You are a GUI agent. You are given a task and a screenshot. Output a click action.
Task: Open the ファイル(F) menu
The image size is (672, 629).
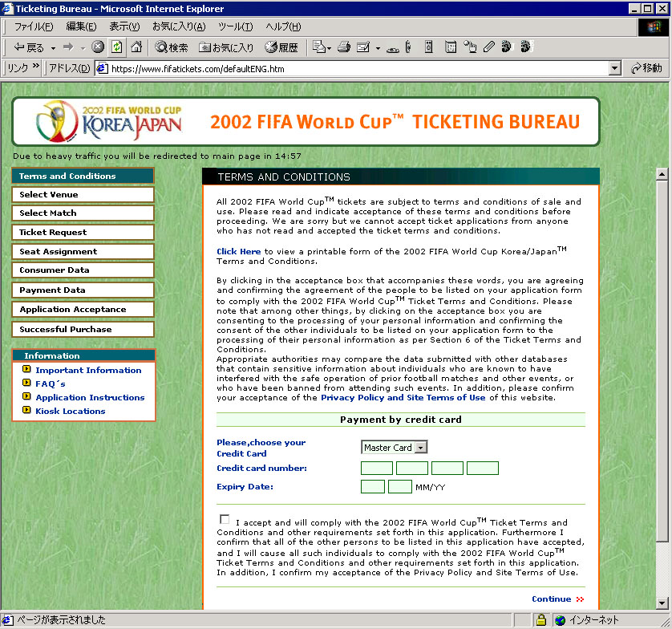point(34,27)
